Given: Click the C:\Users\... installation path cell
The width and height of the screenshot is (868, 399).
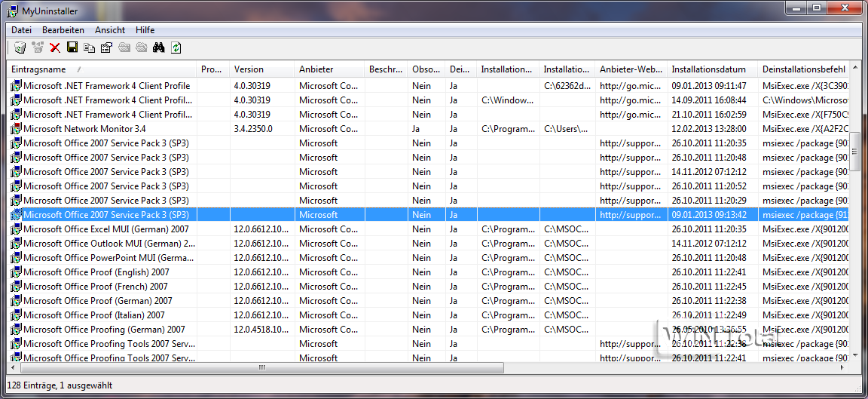Looking at the screenshot, I should coord(566,128).
